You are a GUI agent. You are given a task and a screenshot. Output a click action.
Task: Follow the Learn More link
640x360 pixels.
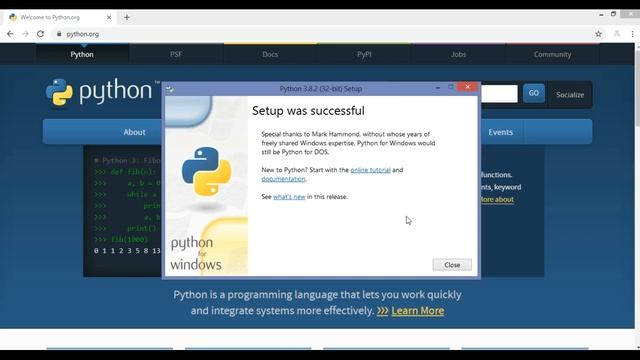[x=418, y=311]
